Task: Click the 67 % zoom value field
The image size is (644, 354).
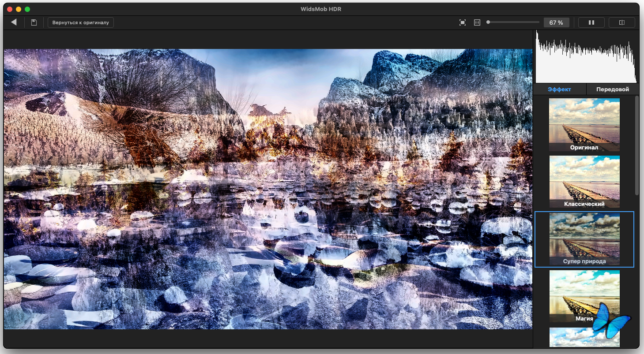Action: pos(556,22)
